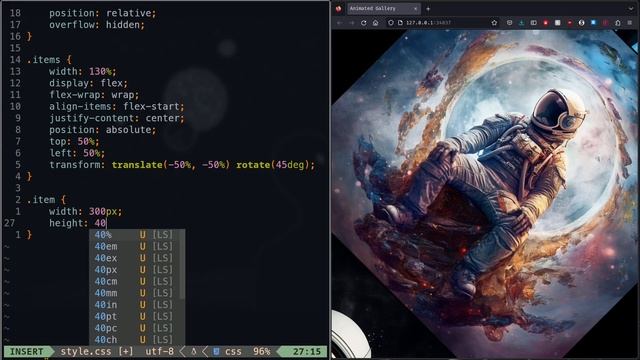Screen dimensions: 640x360
Task: Choose the 40pc completion suggestion
Action: click(x=137, y=328)
